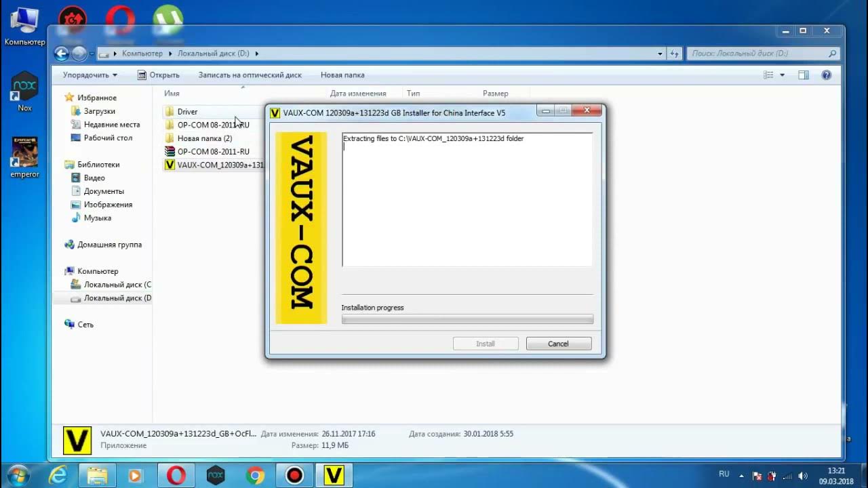The image size is (868, 488).
Task: Click the V icon in installer title bar
Action: (275, 113)
